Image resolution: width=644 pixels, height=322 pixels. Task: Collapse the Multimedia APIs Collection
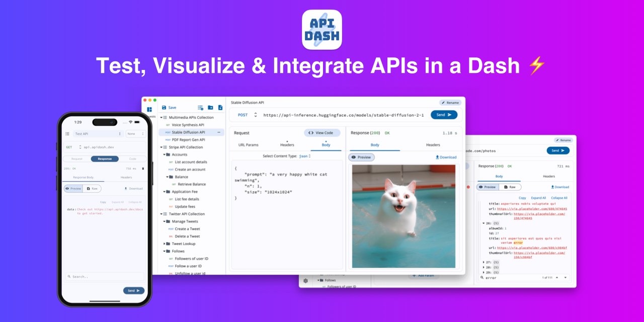[x=162, y=117]
